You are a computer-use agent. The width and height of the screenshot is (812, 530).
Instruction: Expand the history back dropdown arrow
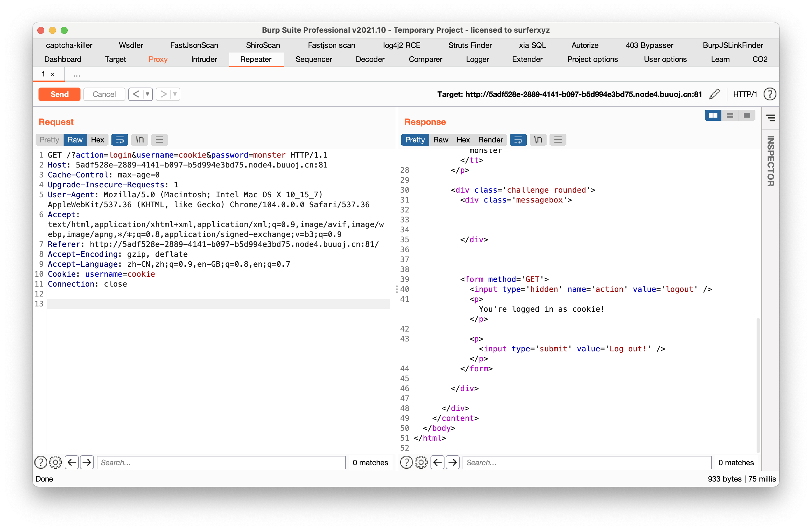point(148,94)
